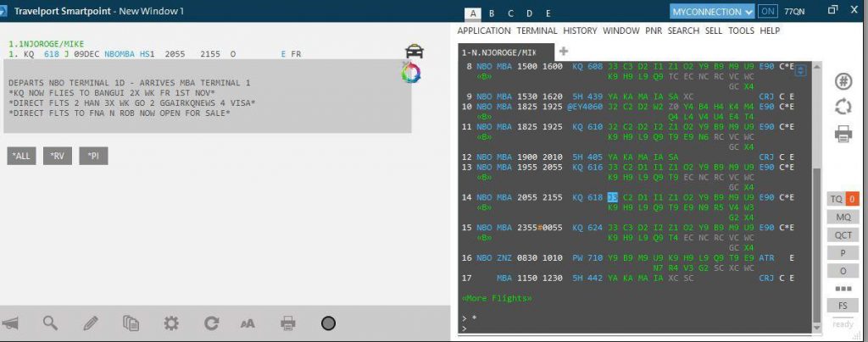Click the hash symbol circle icon
868x342 pixels.
click(x=843, y=82)
